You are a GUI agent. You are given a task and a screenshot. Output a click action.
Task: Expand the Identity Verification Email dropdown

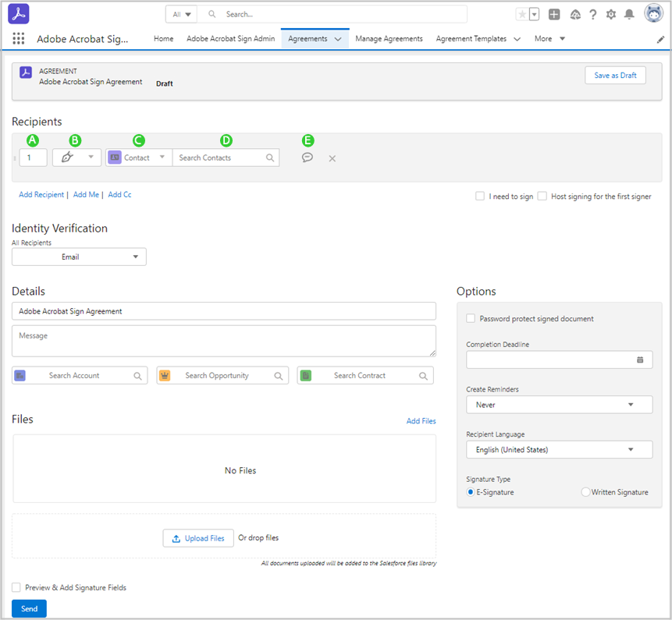(x=79, y=257)
